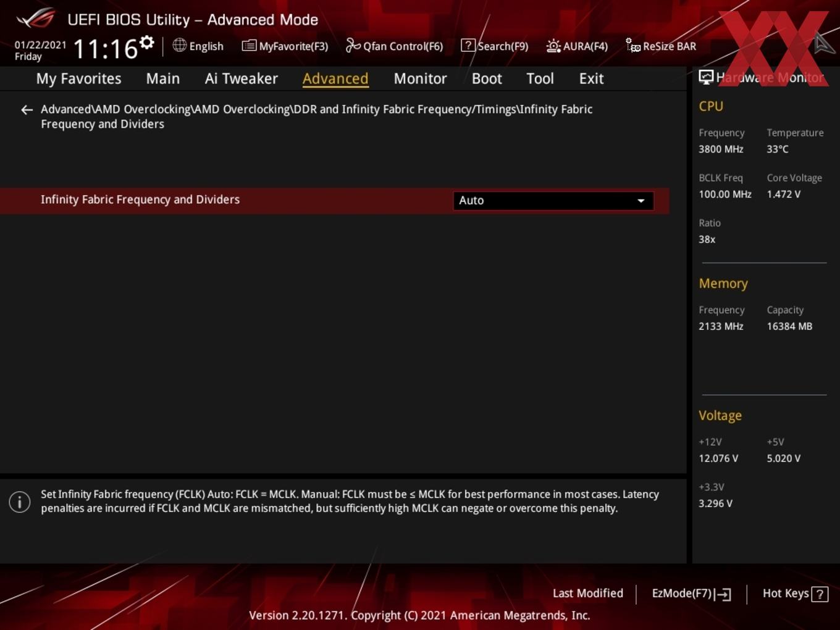Click memory capacity 16384 MB value
840x630 pixels.
pos(789,327)
